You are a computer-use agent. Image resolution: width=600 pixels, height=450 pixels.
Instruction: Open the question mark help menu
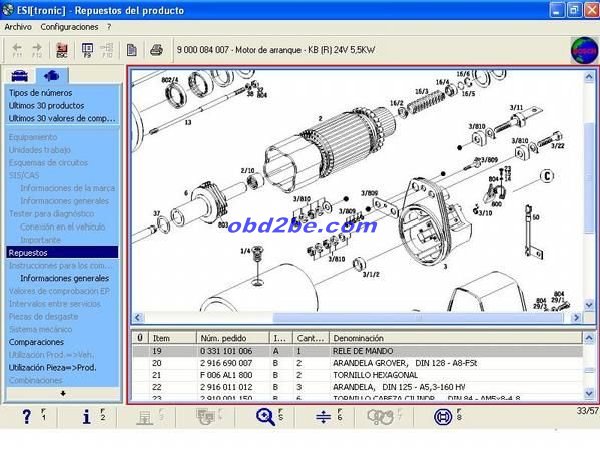[x=109, y=27]
